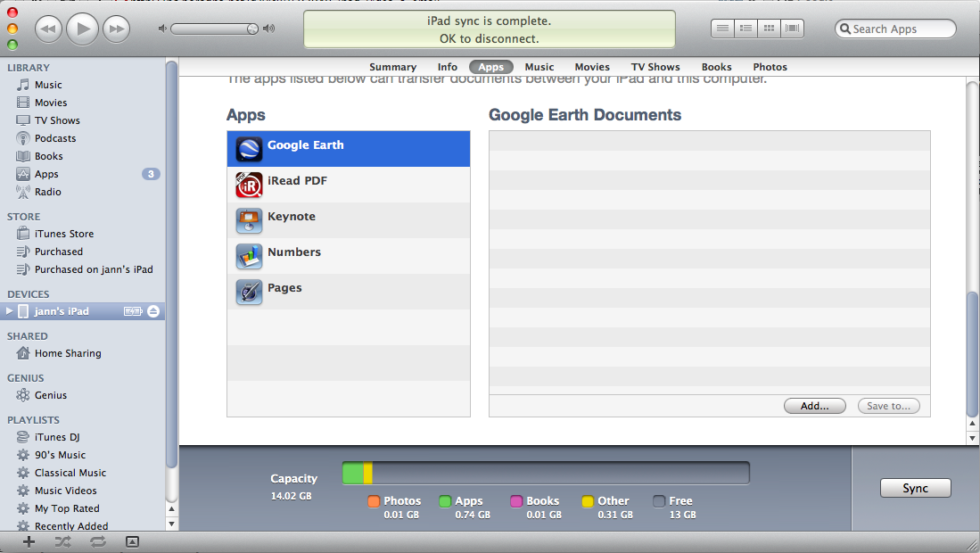Viewport: 980px width, 553px height.
Task: Switch to list view
Action: click(x=722, y=29)
